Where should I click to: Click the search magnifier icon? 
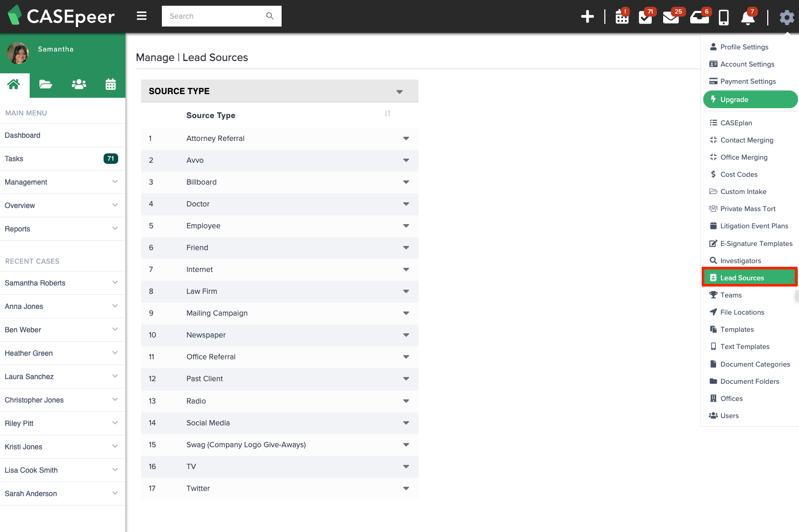pos(270,16)
